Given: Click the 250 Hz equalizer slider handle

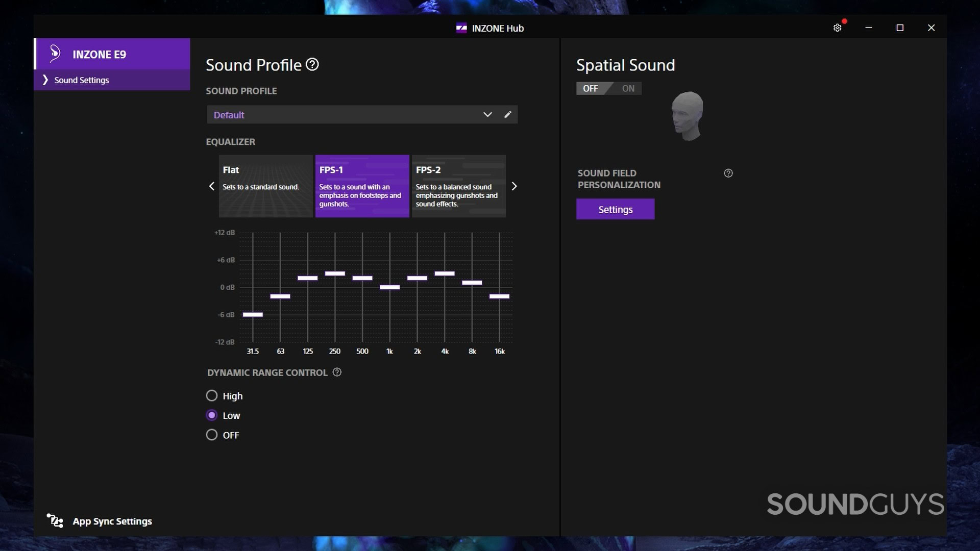Looking at the screenshot, I should (x=335, y=273).
